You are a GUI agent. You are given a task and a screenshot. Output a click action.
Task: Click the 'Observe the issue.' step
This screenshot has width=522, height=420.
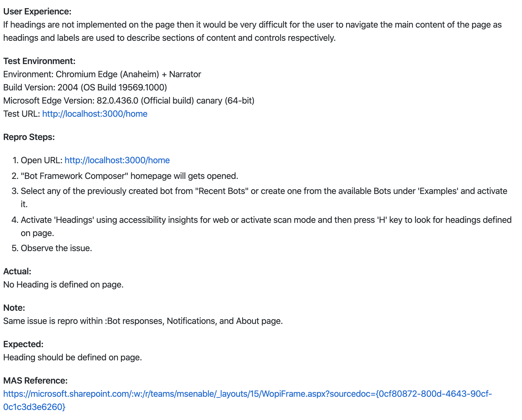pos(56,248)
